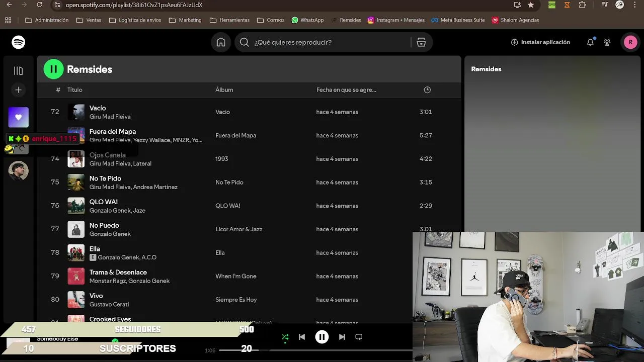Pause the Remsides playlist green button
Image resolution: width=644 pixels, height=362 pixels.
coord(54,69)
